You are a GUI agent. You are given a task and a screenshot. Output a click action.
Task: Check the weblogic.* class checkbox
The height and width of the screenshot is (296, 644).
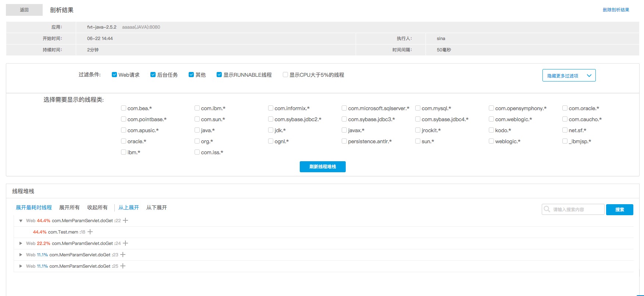tap(491, 141)
